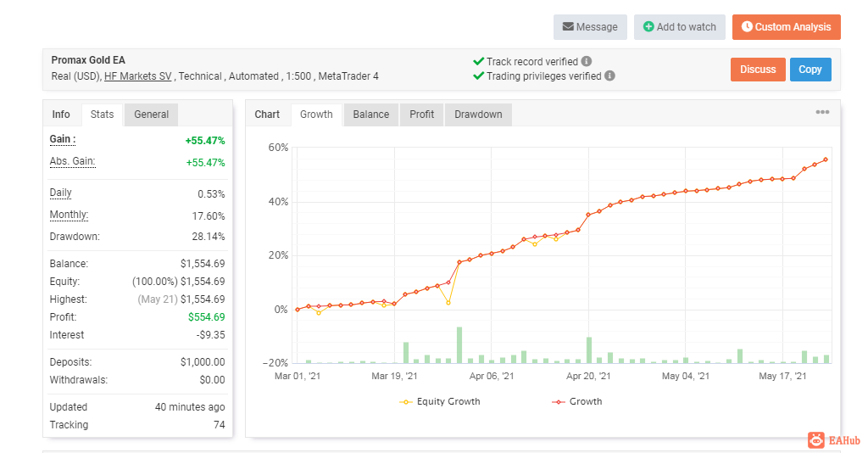The height and width of the screenshot is (453, 868).
Task: Click the plus icon on Add to watch
Action: tap(648, 27)
